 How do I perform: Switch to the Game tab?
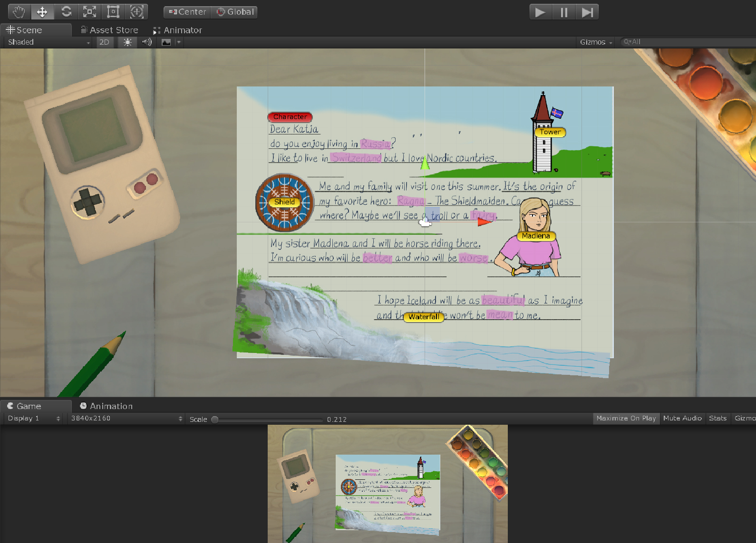coord(36,406)
